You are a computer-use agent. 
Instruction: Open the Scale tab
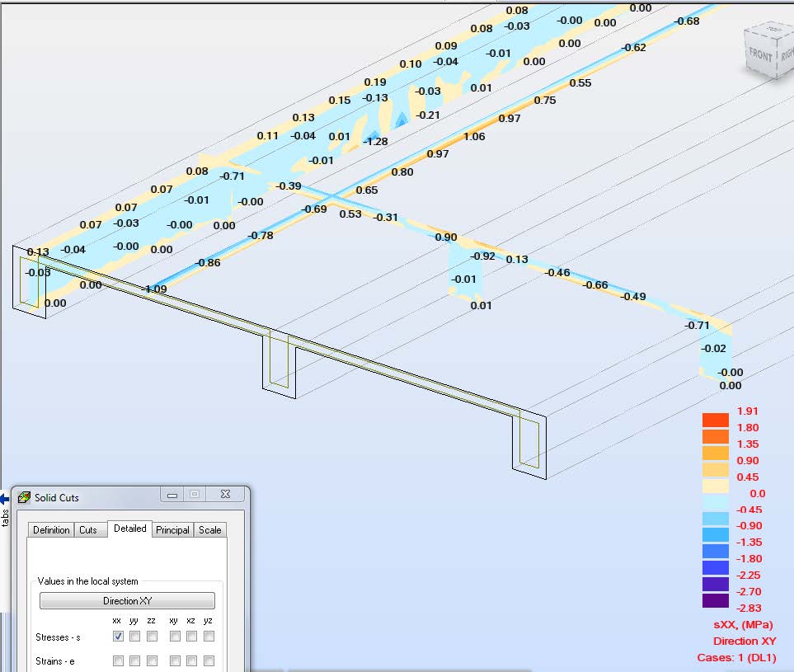[x=209, y=530]
